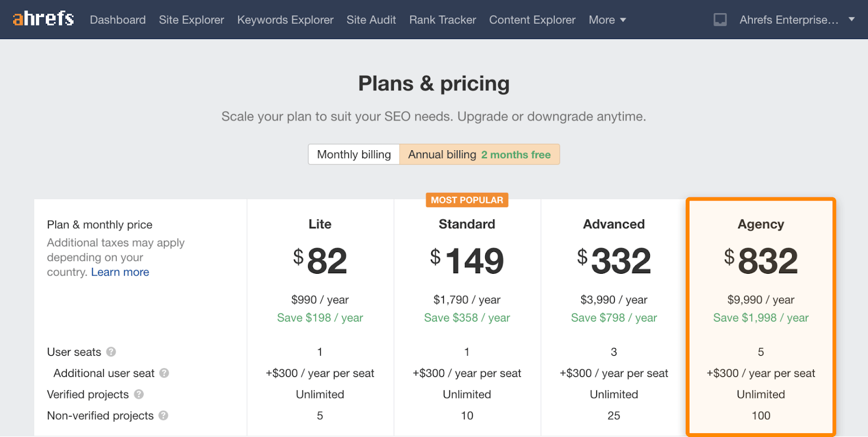Open Ahrefs Enterprise account dropdown
The height and width of the screenshot is (437, 868).
pos(789,20)
